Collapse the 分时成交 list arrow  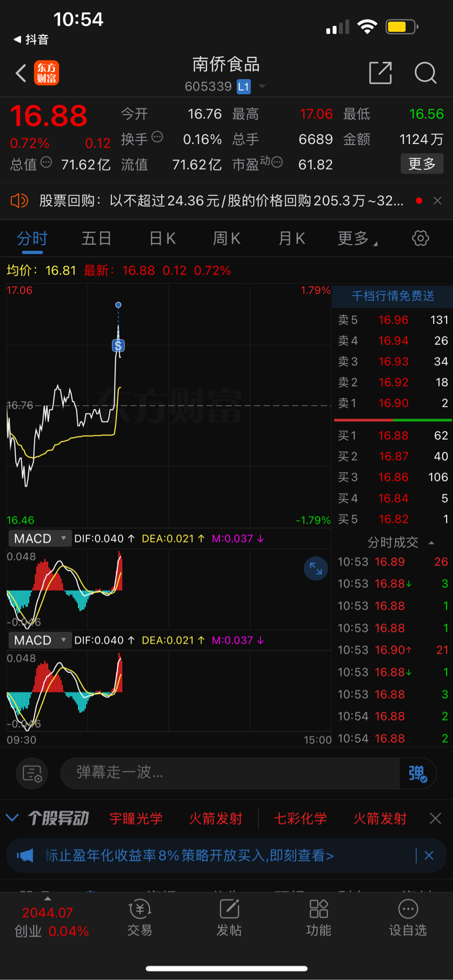[431, 542]
